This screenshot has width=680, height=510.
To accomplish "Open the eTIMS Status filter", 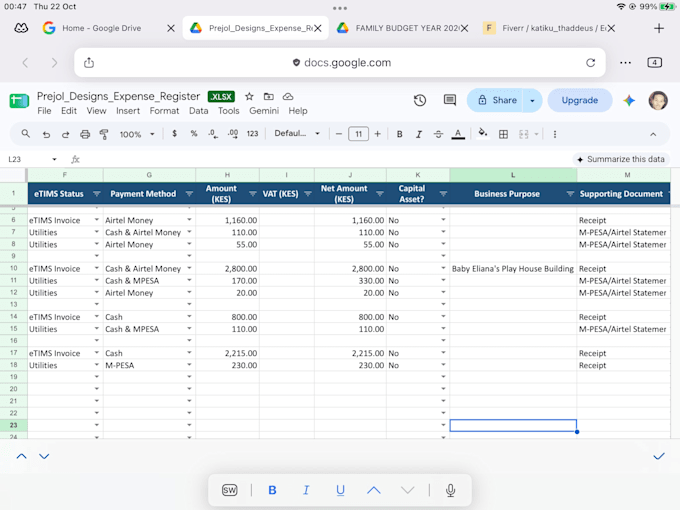I will (x=96, y=194).
